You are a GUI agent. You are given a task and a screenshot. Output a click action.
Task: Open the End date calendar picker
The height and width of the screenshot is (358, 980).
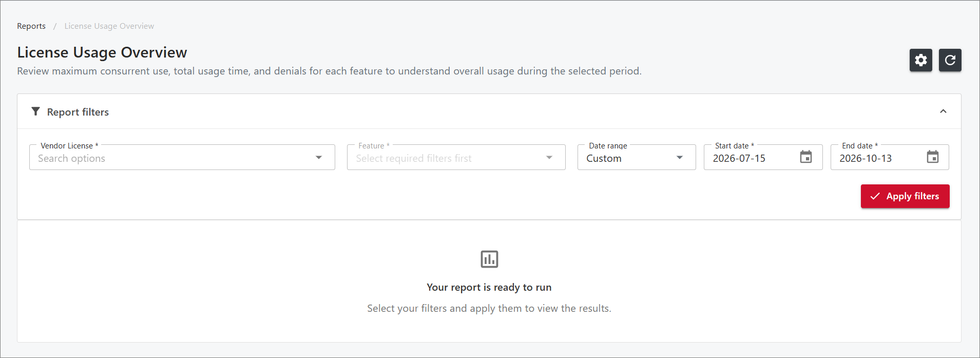click(933, 157)
